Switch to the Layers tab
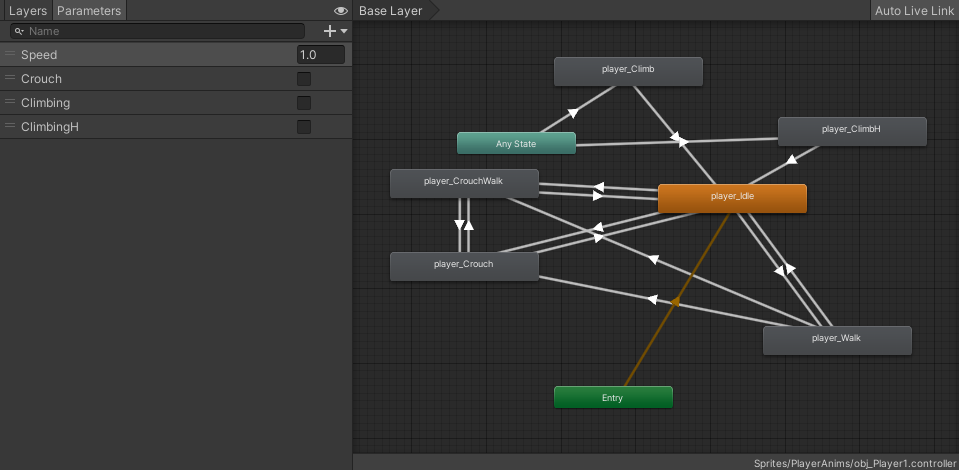959x470 pixels. [27, 11]
